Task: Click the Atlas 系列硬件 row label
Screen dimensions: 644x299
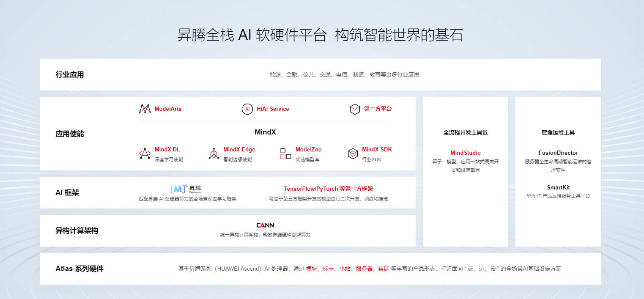Action: click(x=79, y=269)
